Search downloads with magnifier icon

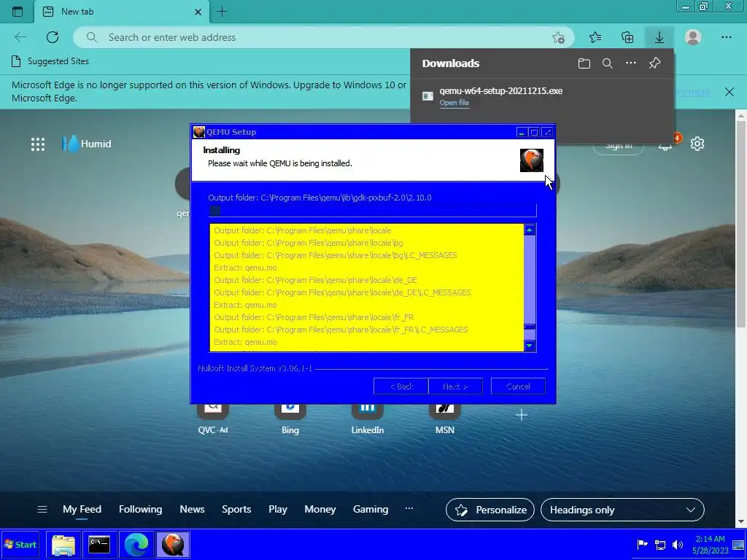pos(608,63)
